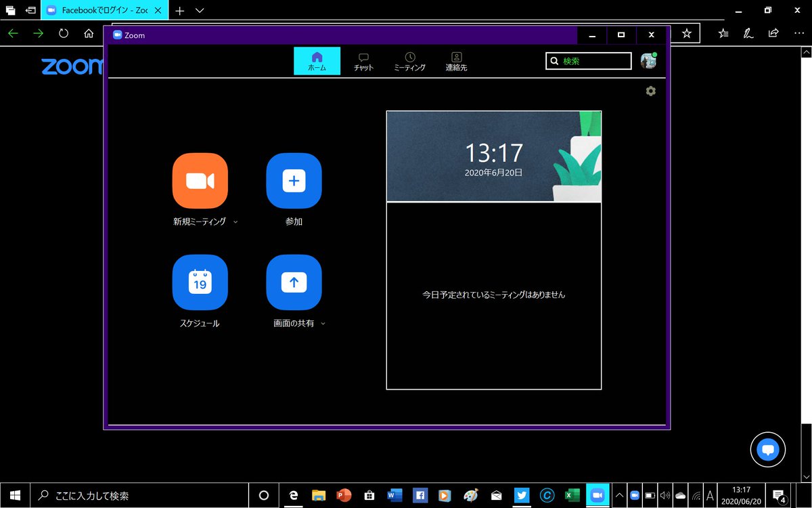Open the volume control in system tray
Viewport: 812px width, 508px height.
click(x=665, y=495)
